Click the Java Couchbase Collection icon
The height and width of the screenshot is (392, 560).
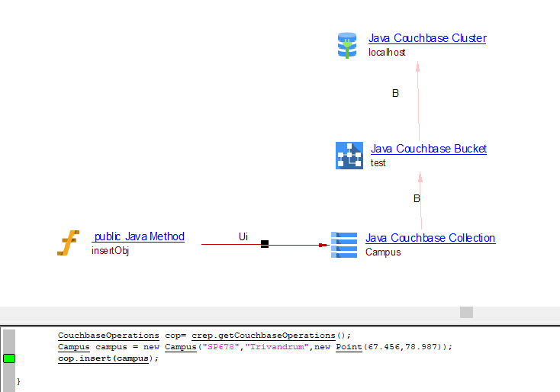344,245
